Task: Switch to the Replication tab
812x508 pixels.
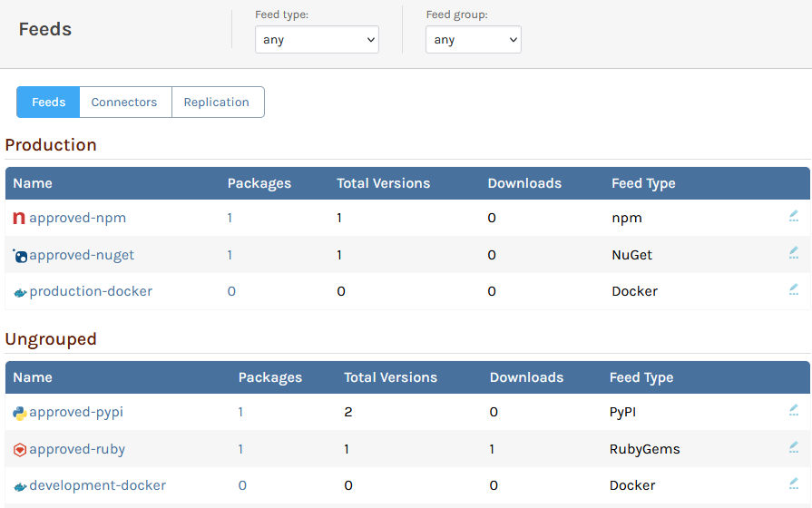Action: click(x=216, y=103)
